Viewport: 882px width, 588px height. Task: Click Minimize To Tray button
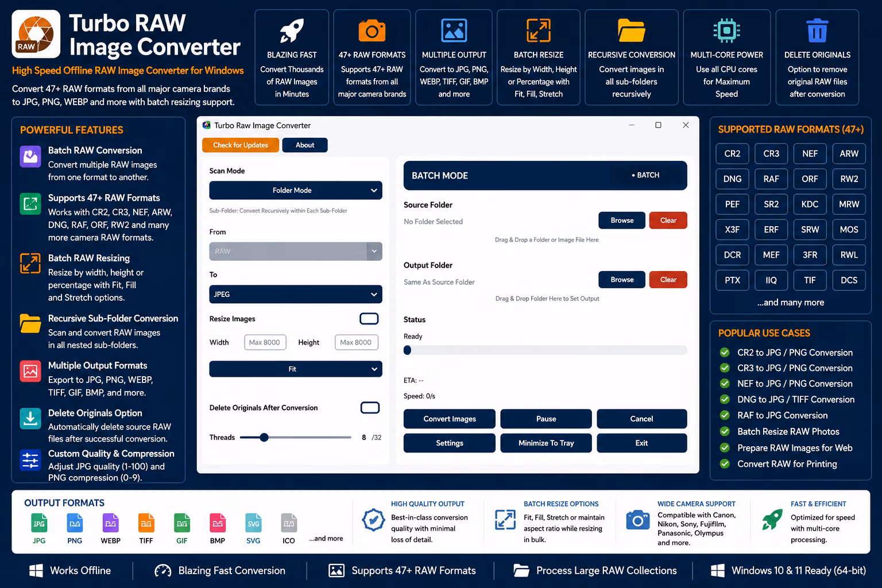click(546, 443)
